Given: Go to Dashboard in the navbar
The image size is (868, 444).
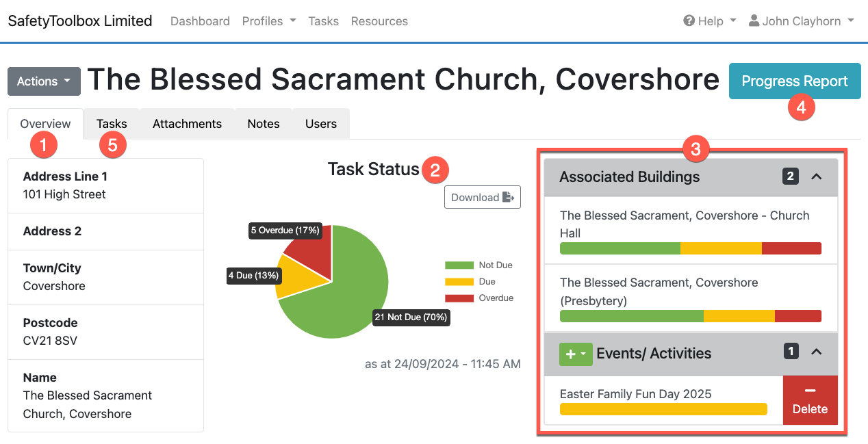Looking at the screenshot, I should pyautogui.click(x=200, y=21).
